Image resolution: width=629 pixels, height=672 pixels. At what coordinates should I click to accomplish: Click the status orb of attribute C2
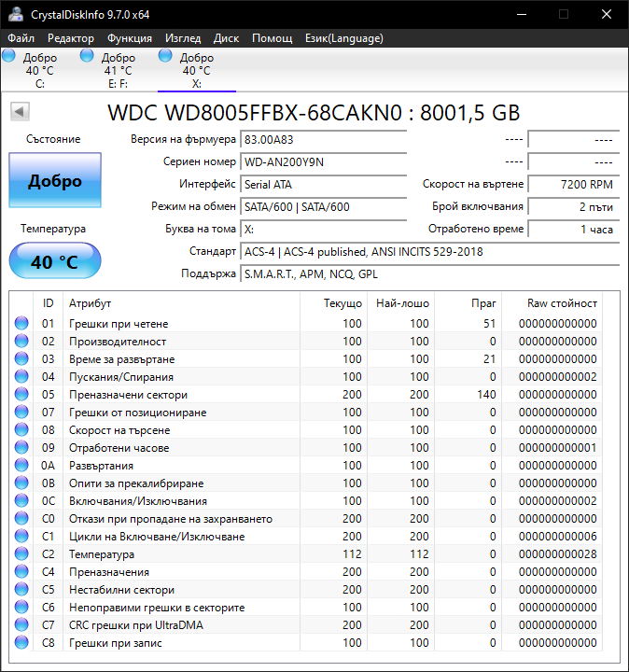(21, 553)
